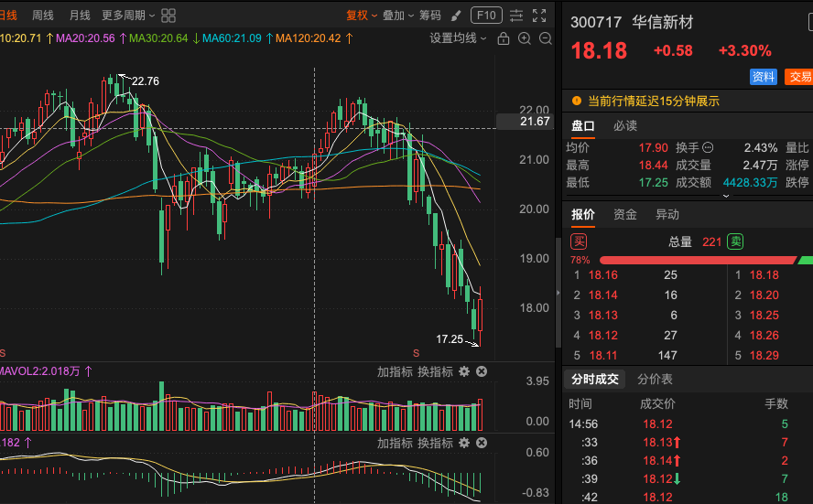
Task: Select the drawing brush tool
Action: [x=456, y=16]
